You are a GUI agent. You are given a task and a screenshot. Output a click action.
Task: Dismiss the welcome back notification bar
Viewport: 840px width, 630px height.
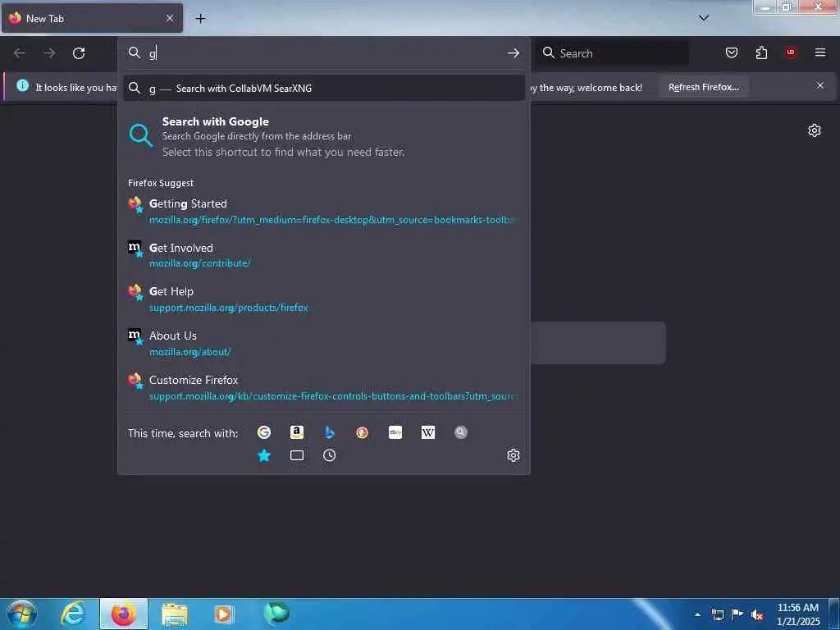click(820, 85)
